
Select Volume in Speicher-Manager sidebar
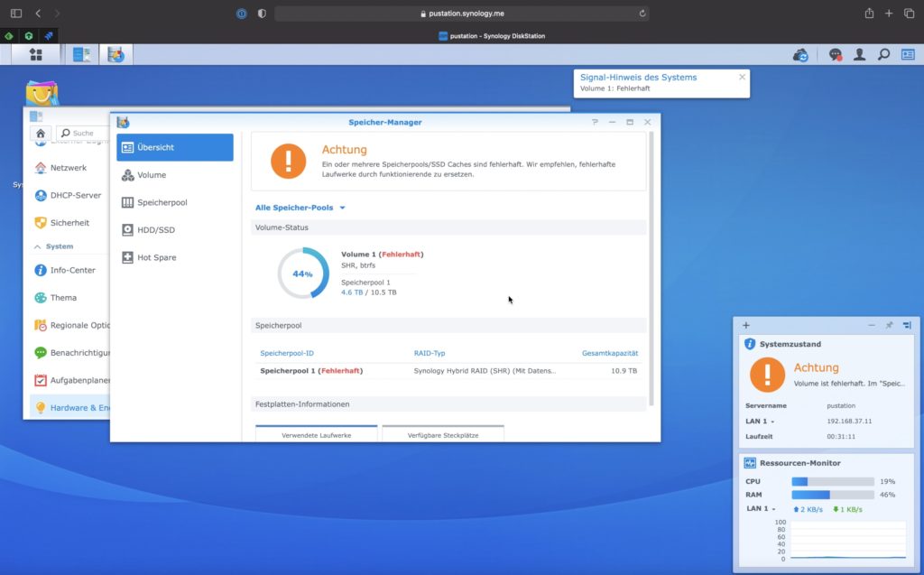pos(175,175)
